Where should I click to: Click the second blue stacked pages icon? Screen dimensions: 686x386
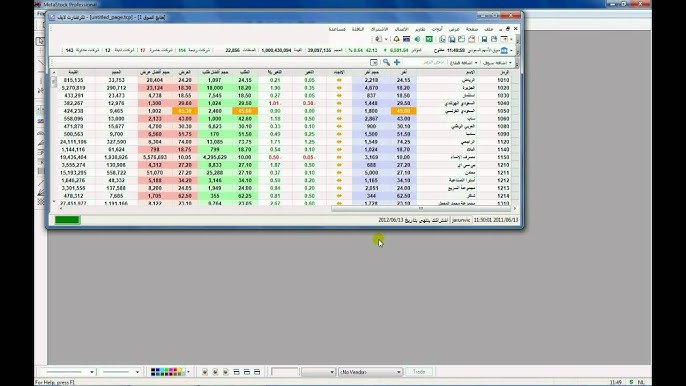[x=452, y=39]
